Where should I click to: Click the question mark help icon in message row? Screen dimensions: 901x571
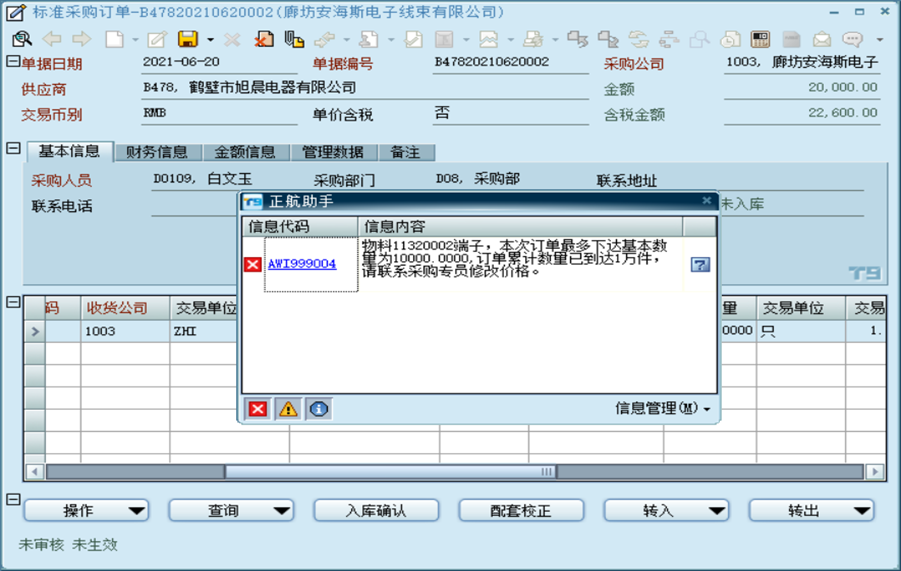coord(700,265)
